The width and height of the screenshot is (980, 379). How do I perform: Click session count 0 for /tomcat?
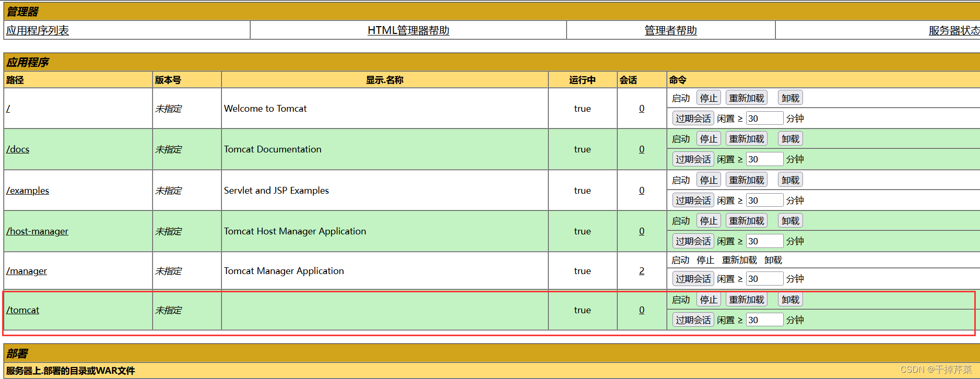(x=642, y=310)
